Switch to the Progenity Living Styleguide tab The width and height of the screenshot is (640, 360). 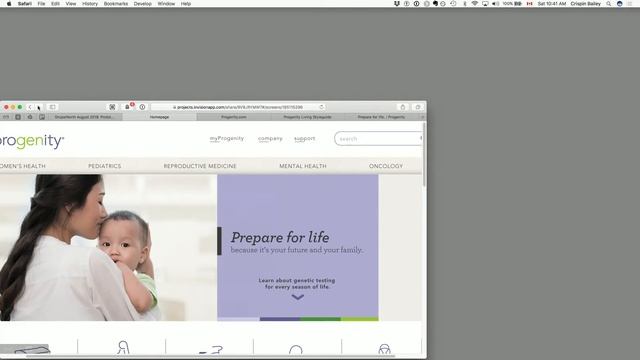pos(307,117)
